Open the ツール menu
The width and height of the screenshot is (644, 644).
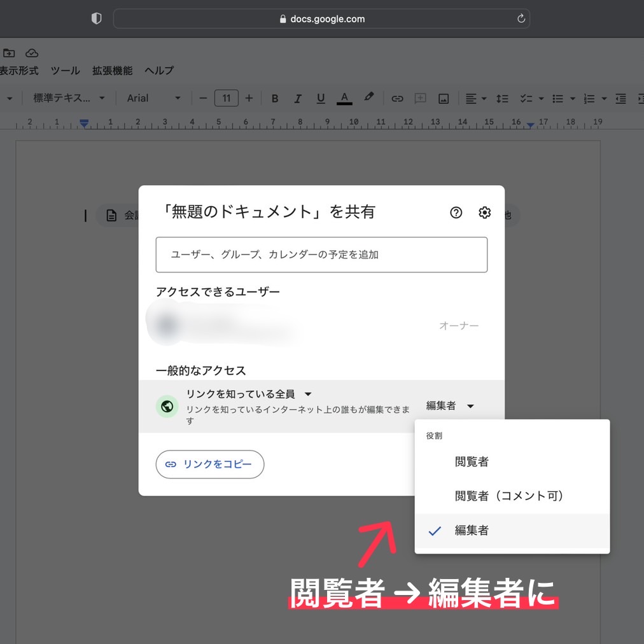pos(65,71)
